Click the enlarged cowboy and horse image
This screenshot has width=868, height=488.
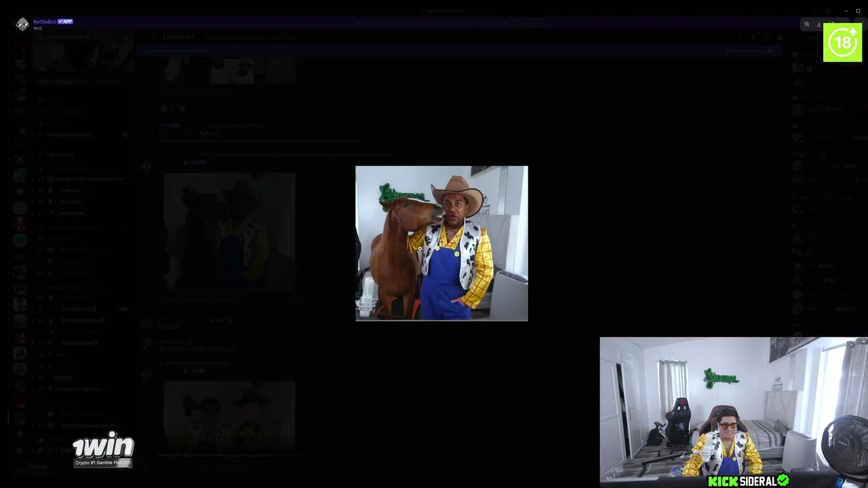(441, 243)
